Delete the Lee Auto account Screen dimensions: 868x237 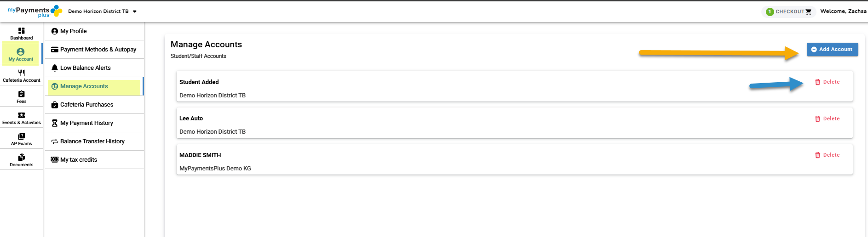click(827, 118)
